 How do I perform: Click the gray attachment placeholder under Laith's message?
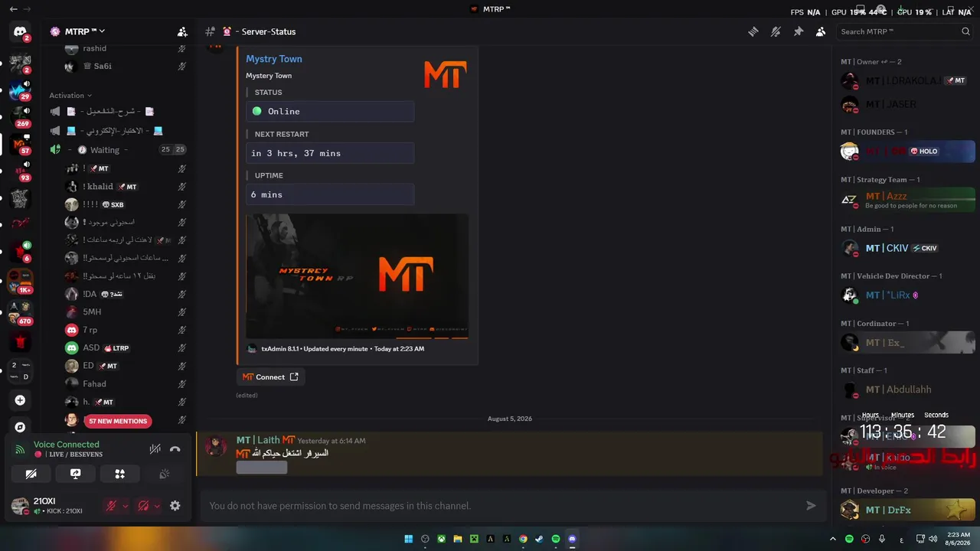coord(262,468)
